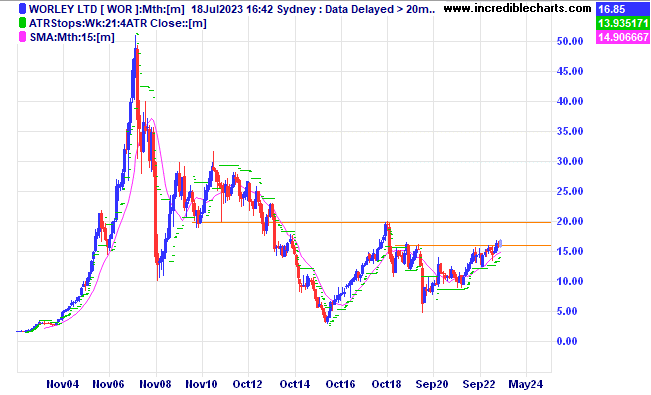Click the Sep20 date axis label
Viewport: 651px width, 395px height.
click(x=432, y=384)
